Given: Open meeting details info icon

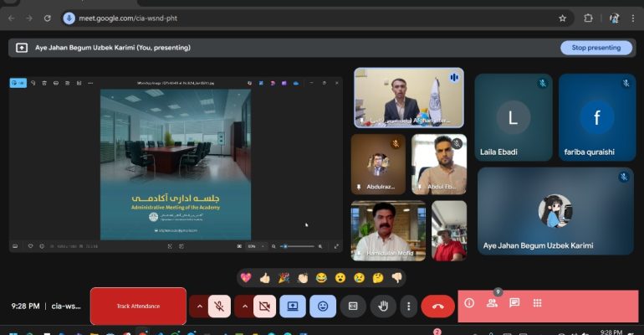Looking at the screenshot, I should coord(469,303).
